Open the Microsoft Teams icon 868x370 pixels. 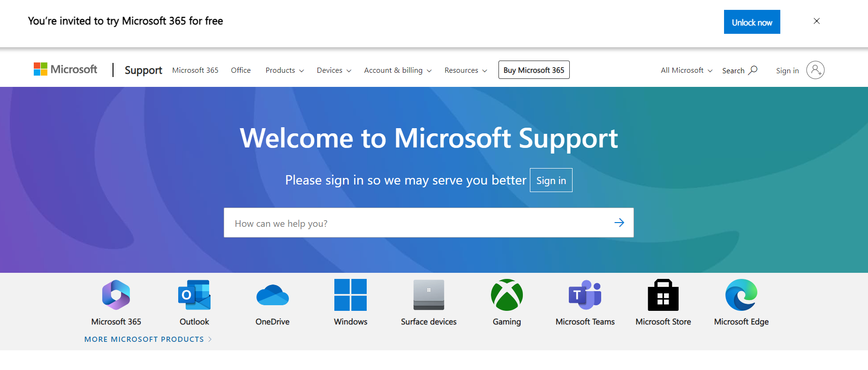pos(585,295)
